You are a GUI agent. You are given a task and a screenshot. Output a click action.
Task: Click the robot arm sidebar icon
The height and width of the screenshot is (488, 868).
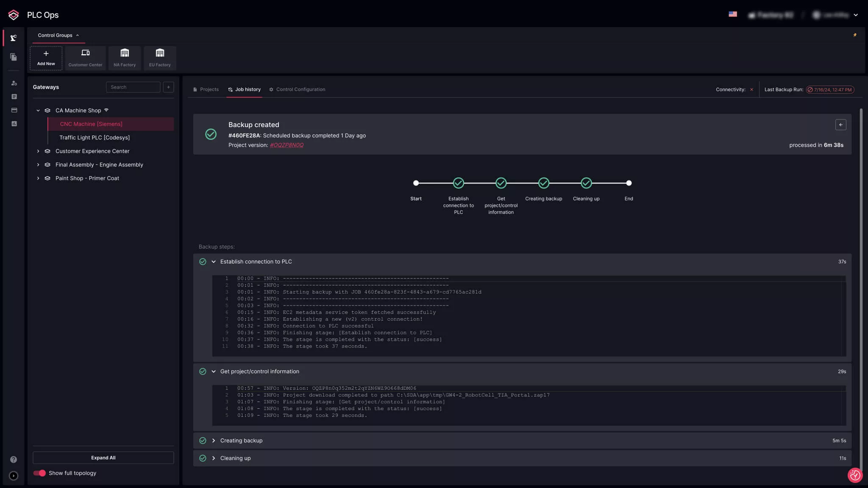click(14, 38)
